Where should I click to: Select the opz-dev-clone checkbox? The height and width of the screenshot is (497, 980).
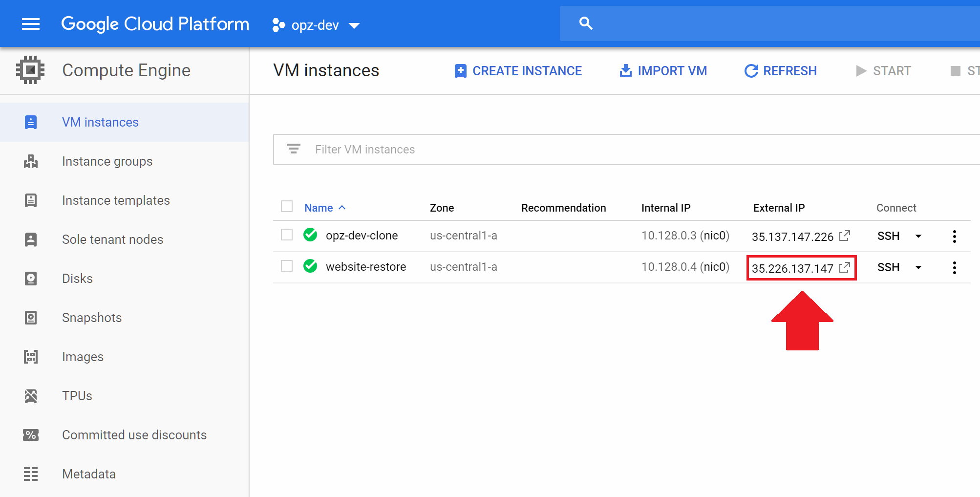(287, 235)
